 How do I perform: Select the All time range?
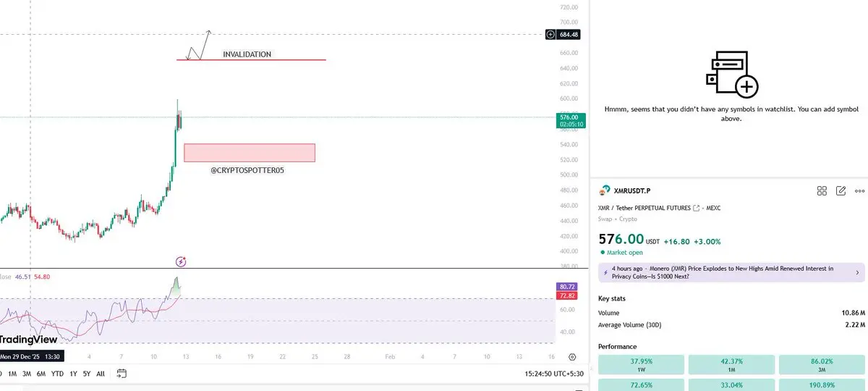(x=101, y=374)
